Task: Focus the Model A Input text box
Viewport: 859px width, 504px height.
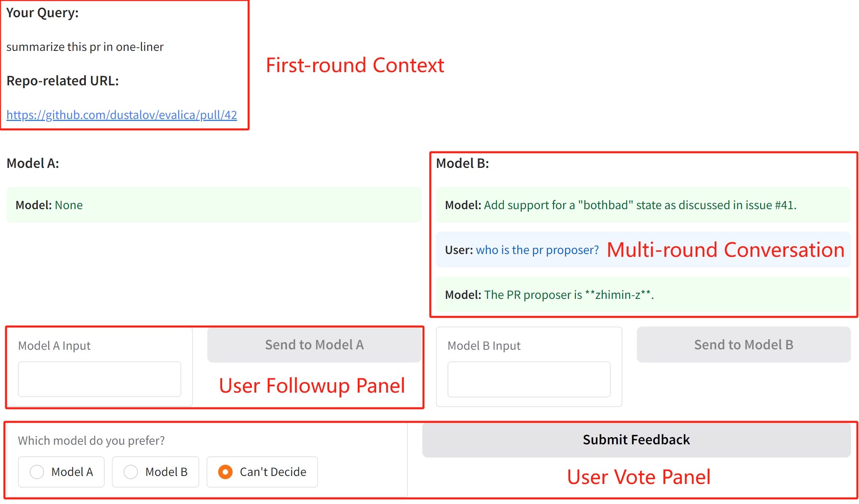Action: tap(99, 379)
